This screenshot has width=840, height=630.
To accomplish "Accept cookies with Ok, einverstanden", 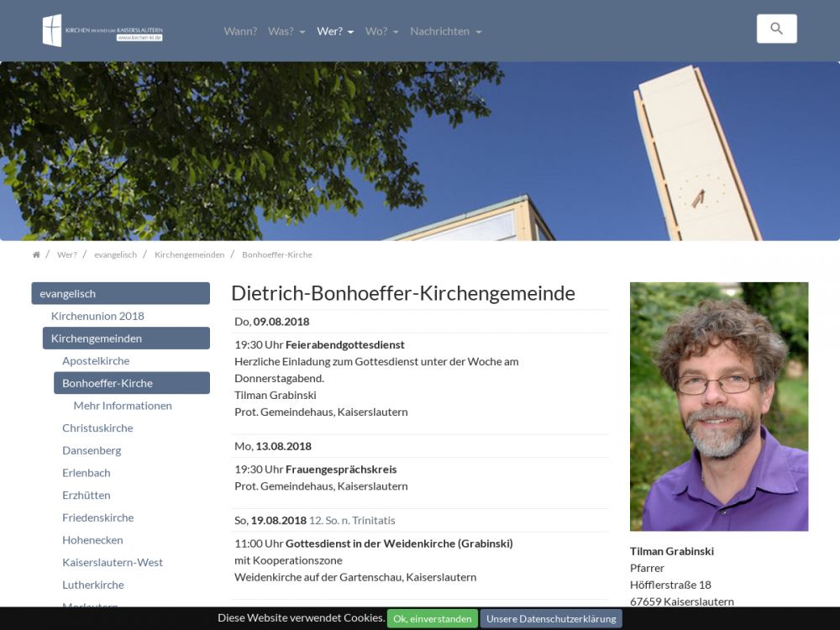I will pyautogui.click(x=432, y=619).
